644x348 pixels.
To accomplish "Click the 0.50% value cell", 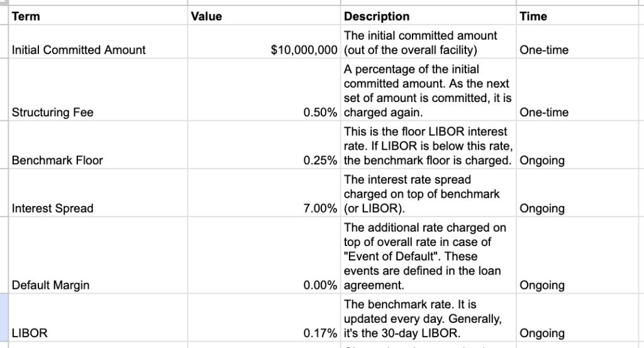I will (x=320, y=113).
